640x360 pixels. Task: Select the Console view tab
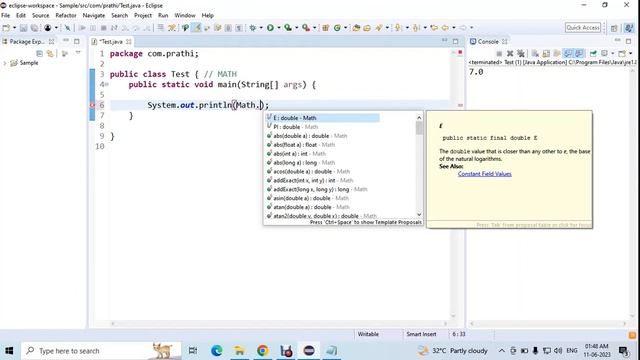click(x=488, y=42)
